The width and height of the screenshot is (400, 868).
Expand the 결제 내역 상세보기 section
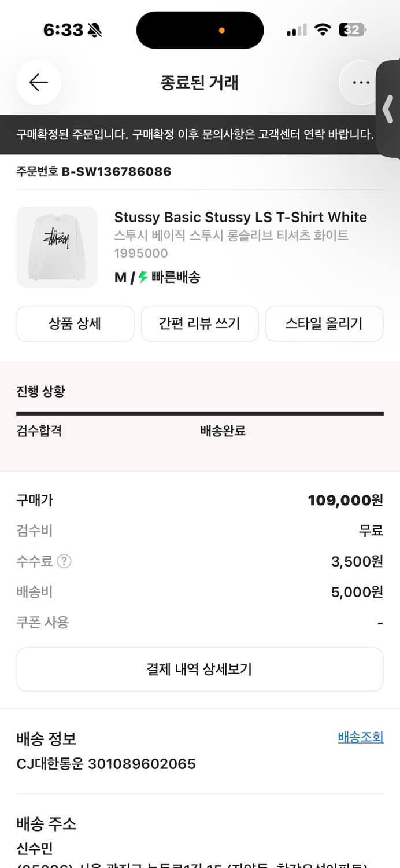tap(200, 669)
